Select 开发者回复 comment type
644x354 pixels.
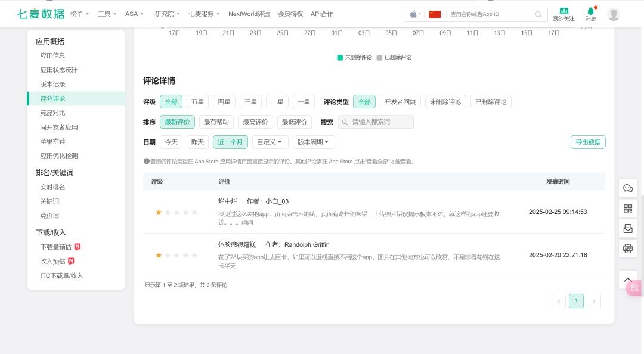[x=400, y=102]
